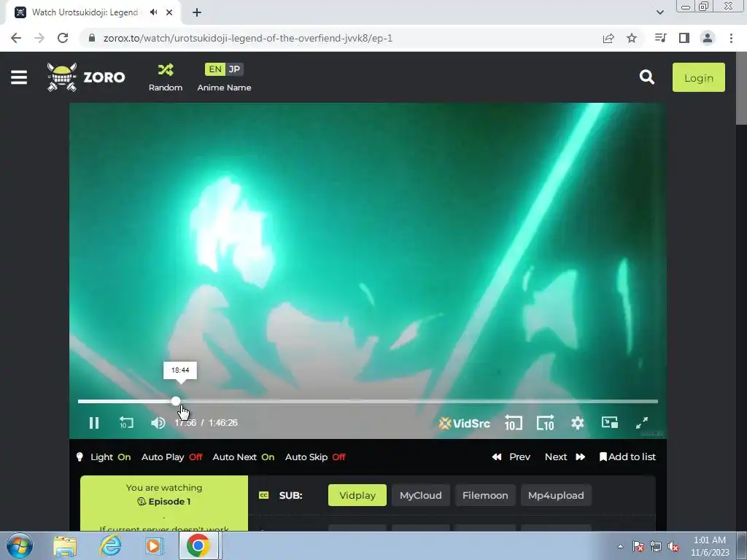Toggle Auto Next option
This screenshot has width=747, height=560.
pyautogui.click(x=244, y=457)
